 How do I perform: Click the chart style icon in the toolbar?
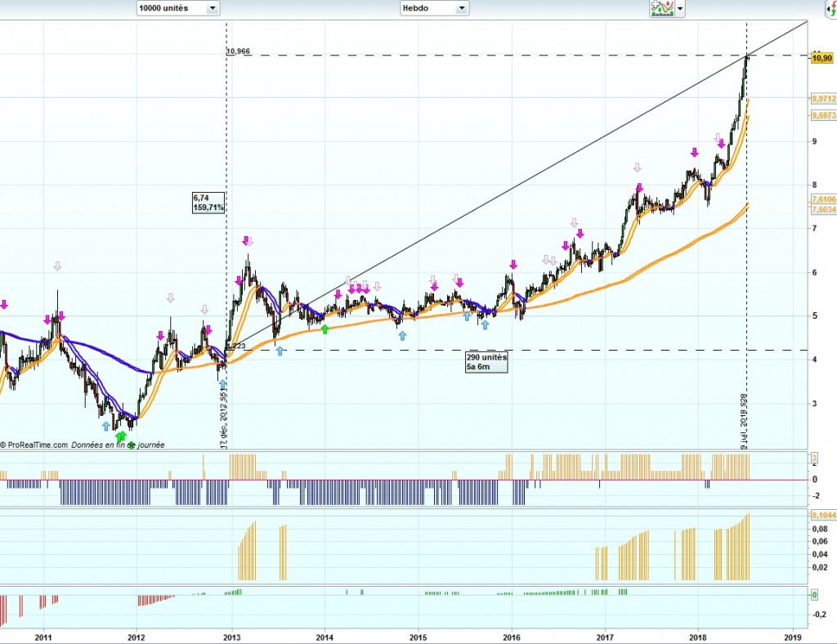[x=660, y=8]
